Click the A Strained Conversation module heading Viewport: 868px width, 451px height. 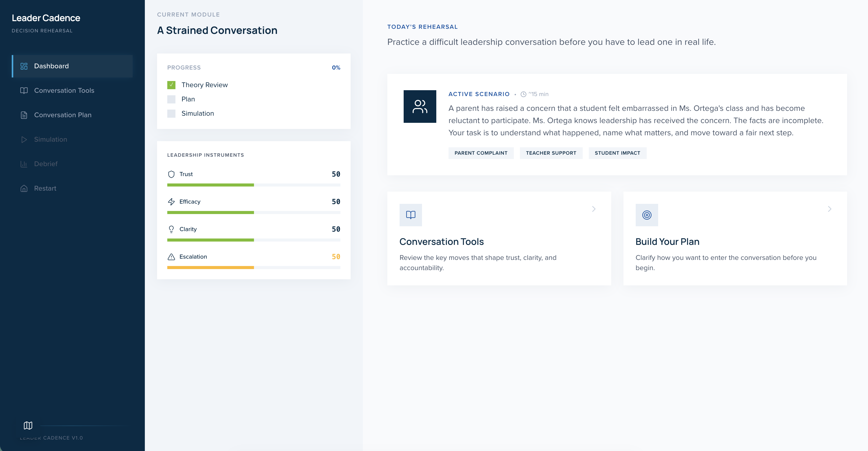tap(217, 30)
